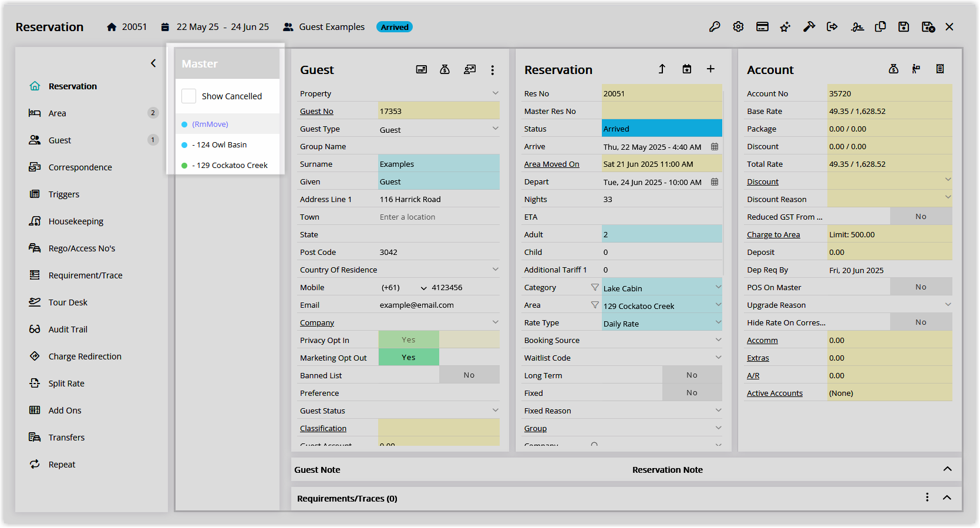The height and width of the screenshot is (528, 980).
Task: Open the Discount Reason dropdown
Action: coord(948,197)
